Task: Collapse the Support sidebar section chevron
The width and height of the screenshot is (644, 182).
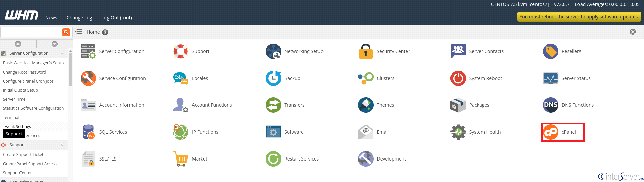Action: coord(62,145)
